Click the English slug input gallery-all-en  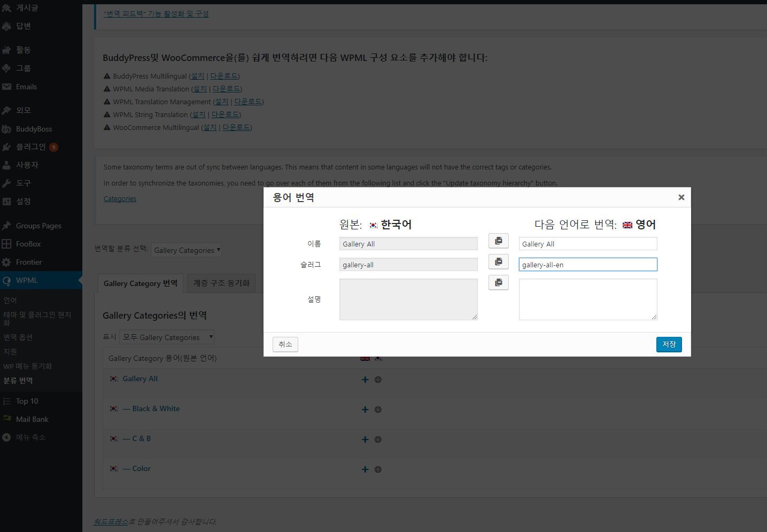click(x=588, y=265)
